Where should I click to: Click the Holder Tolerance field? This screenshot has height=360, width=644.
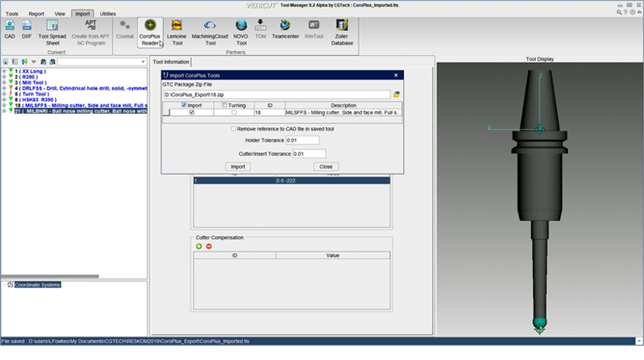pyautogui.click(x=302, y=140)
